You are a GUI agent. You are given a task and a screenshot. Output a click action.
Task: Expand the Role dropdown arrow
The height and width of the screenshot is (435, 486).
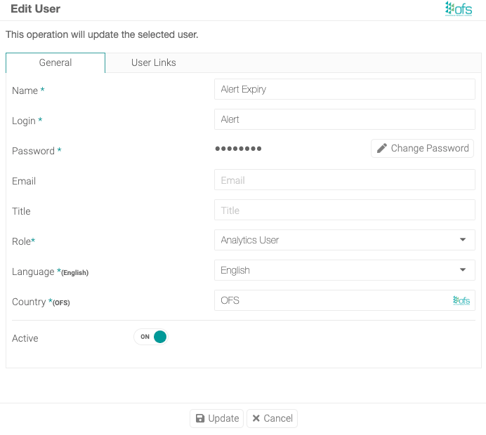tap(463, 240)
